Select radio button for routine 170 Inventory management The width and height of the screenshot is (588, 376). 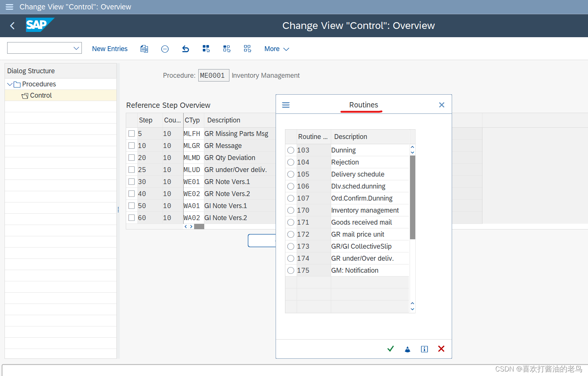[291, 210]
